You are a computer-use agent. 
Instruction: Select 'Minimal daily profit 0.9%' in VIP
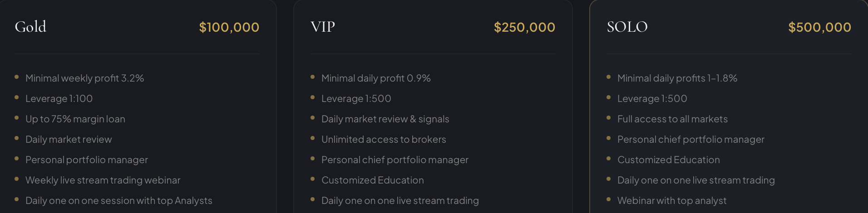pyautogui.click(x=376, y=78)
